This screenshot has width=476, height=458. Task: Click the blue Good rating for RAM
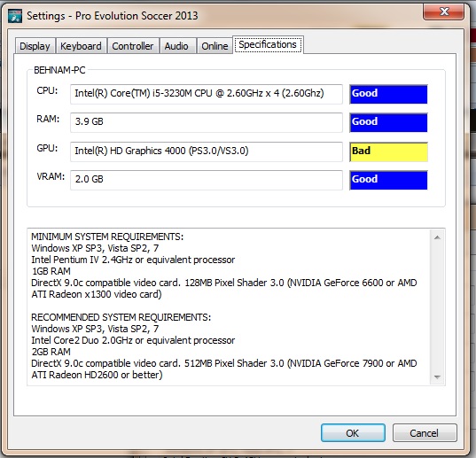[388, 122]
